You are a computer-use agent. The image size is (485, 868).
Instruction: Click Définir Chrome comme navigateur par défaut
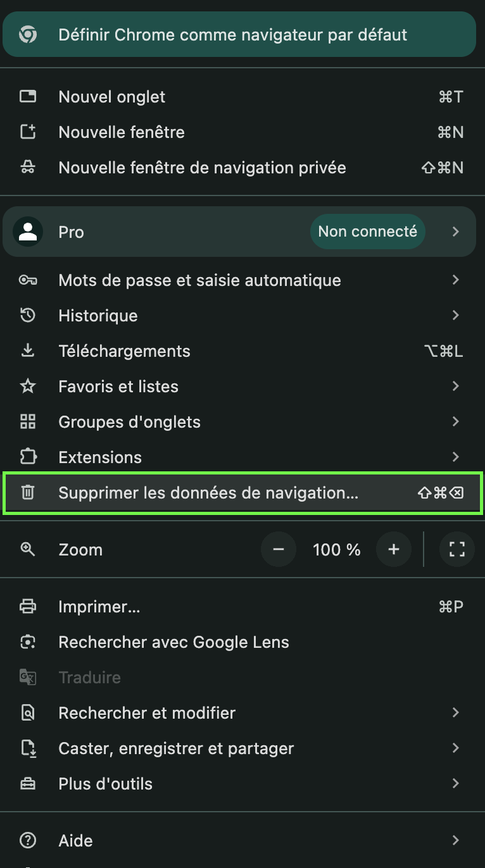click(233, 35)
